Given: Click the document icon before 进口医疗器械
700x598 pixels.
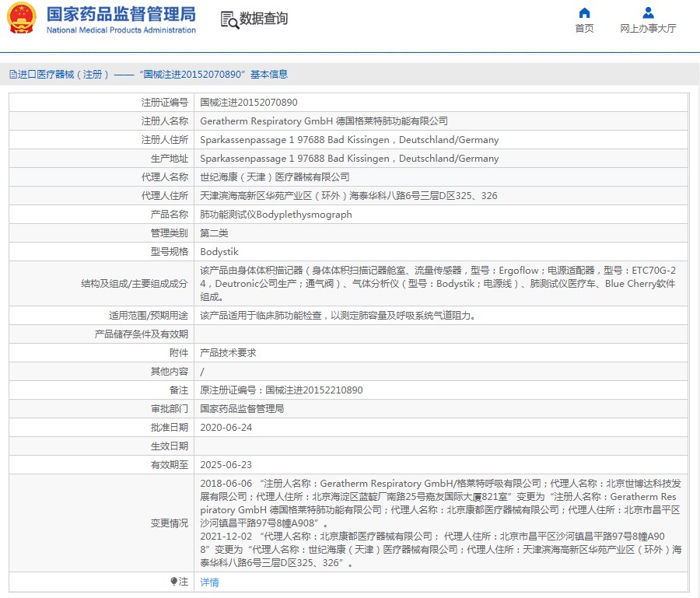Looking at the screenshot, I should [12, 75].
